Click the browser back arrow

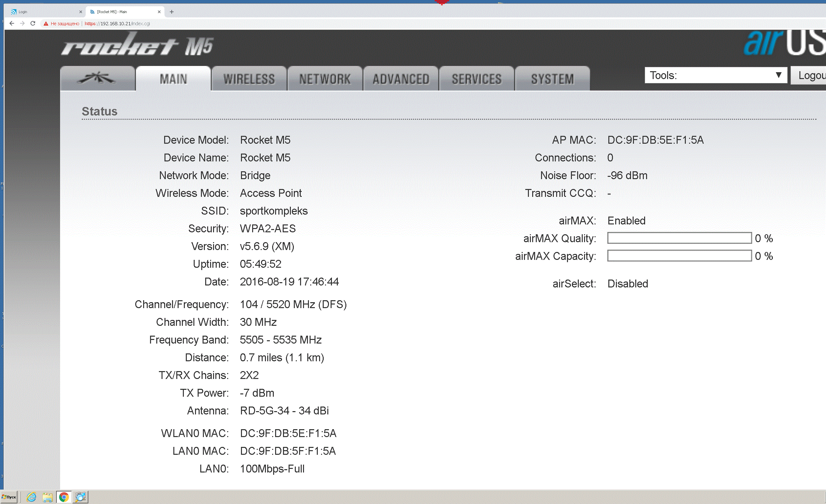click(x=12, y=23)
